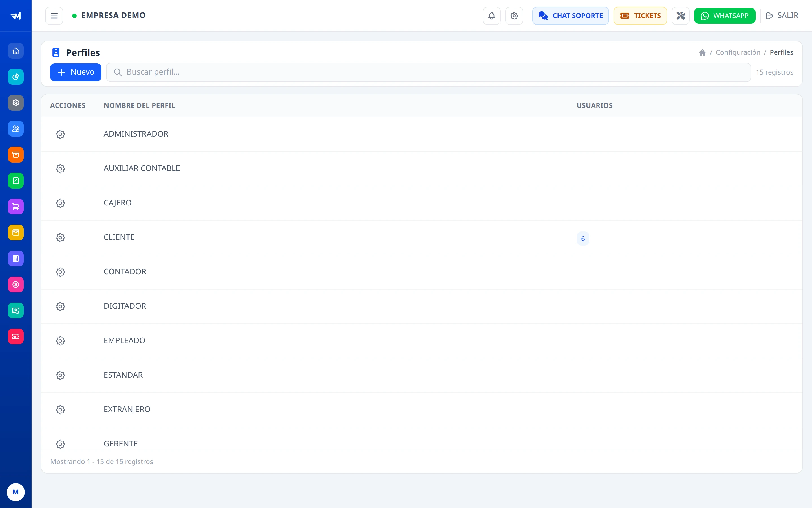This screenshot has width=812, height=508.
Task: Open the TICKETS button
Action: click(x=640, y=16)
